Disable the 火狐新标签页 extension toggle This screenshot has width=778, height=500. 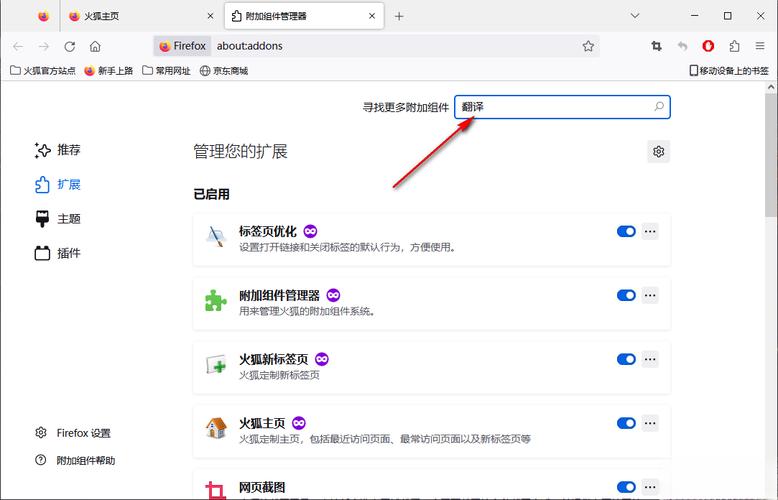[x=626, y=359]
